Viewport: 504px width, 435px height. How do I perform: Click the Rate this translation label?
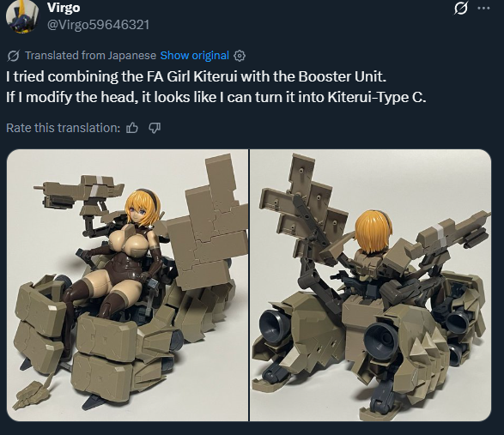pyautogui.click(x=63, y=128)
